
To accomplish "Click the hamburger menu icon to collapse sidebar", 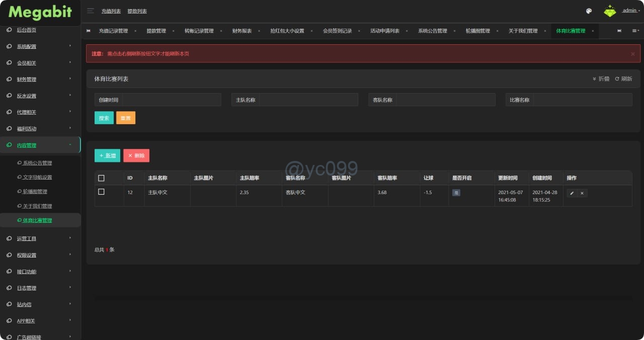I will tap(91, 11).
